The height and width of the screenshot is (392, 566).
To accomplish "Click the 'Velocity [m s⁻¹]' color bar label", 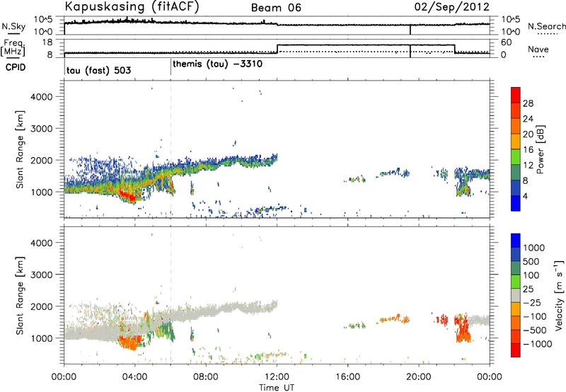I will point(559,295).
